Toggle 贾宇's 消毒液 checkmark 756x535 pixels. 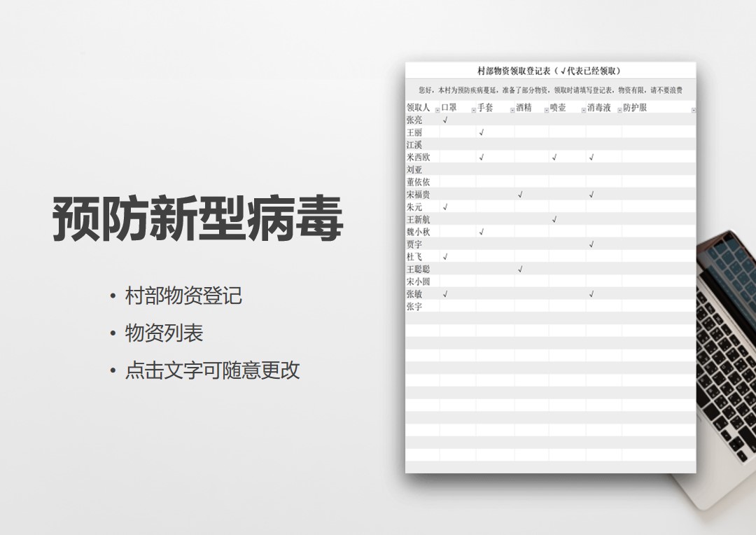[x=591, y=244]
